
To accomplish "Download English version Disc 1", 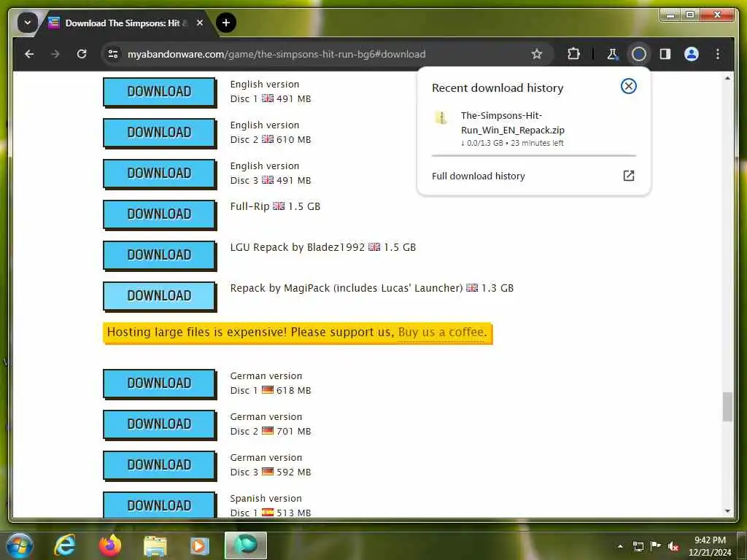I will [159, 91].
